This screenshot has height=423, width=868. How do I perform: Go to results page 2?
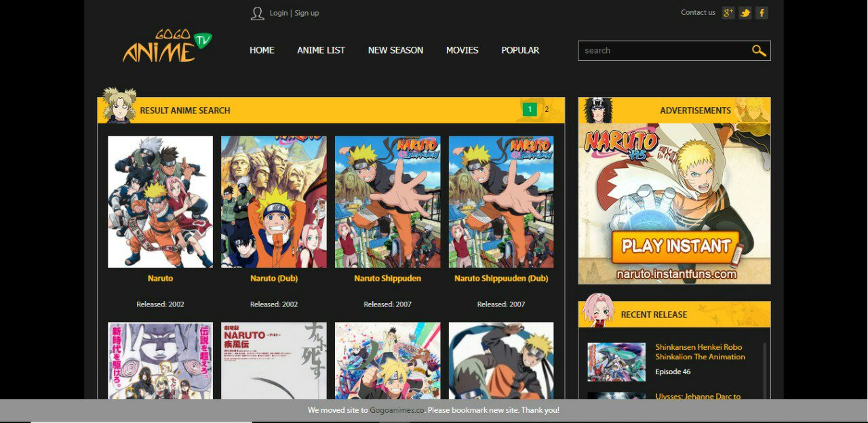point(547,109)
